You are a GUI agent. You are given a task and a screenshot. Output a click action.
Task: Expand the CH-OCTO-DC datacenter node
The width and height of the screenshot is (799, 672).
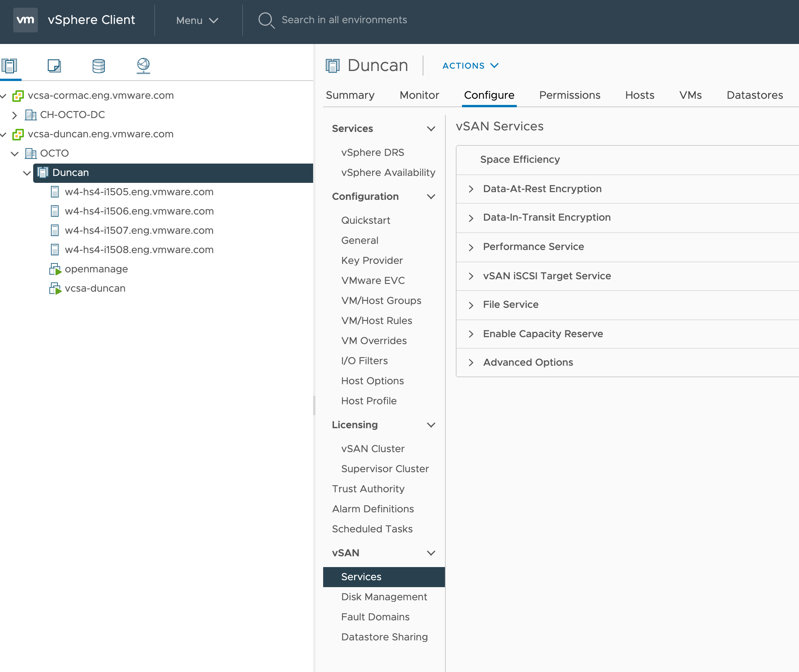pos(14,115)
